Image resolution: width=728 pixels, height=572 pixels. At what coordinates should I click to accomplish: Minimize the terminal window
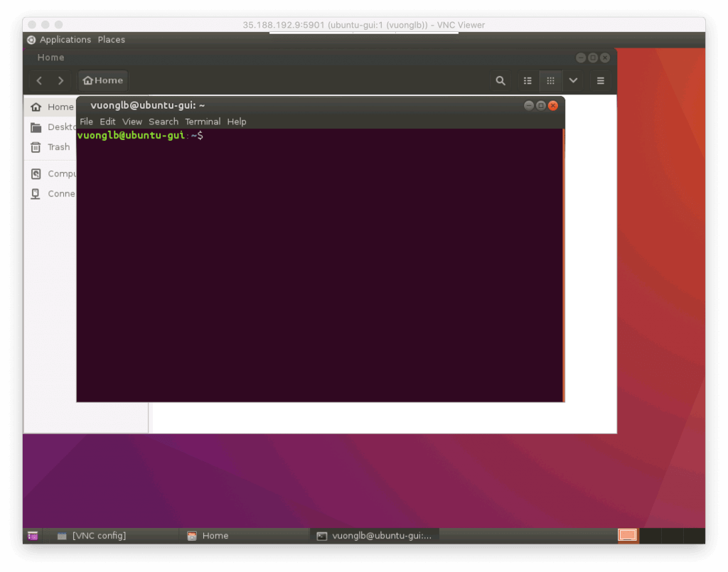coord(528,106)
